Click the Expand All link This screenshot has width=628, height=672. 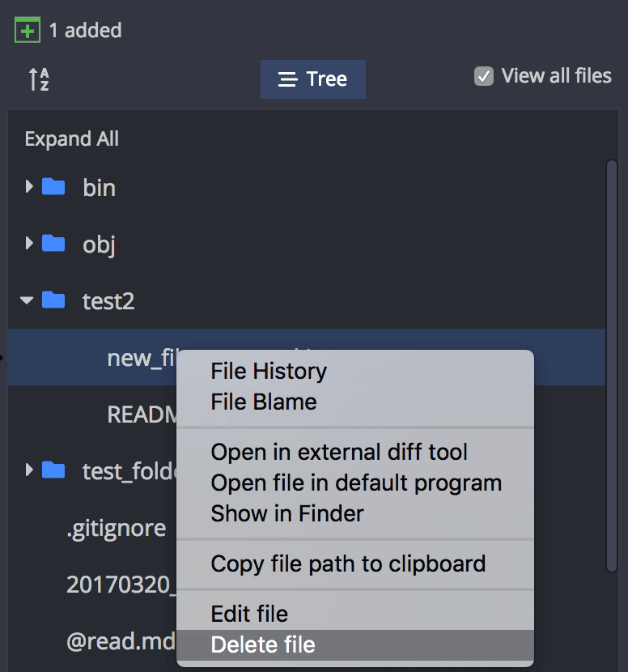71,138
